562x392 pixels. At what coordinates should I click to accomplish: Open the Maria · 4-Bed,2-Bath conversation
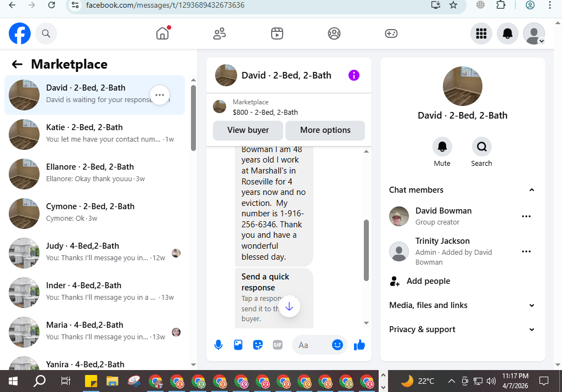(x=94, y=332)
